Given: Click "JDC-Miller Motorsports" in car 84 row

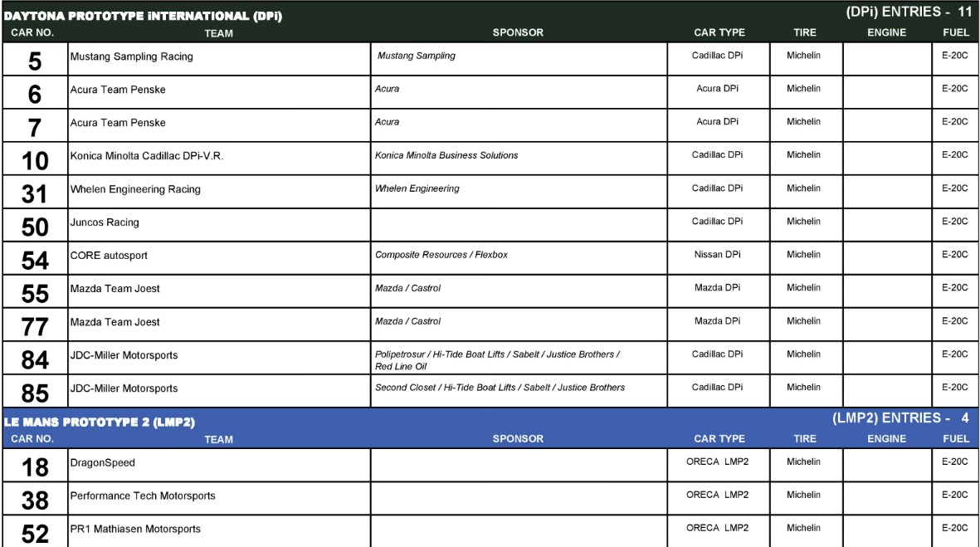Looking at the screenshot, I should pyautogui.click(x=124, y=355).
